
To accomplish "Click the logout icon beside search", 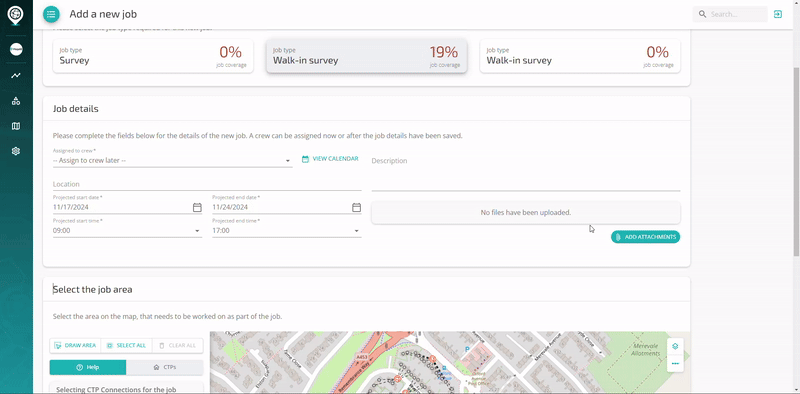I will tap(778, 14).
